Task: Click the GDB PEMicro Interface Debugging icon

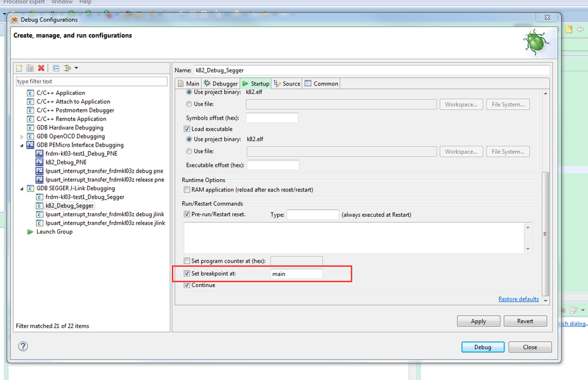Action: [31, 145]
